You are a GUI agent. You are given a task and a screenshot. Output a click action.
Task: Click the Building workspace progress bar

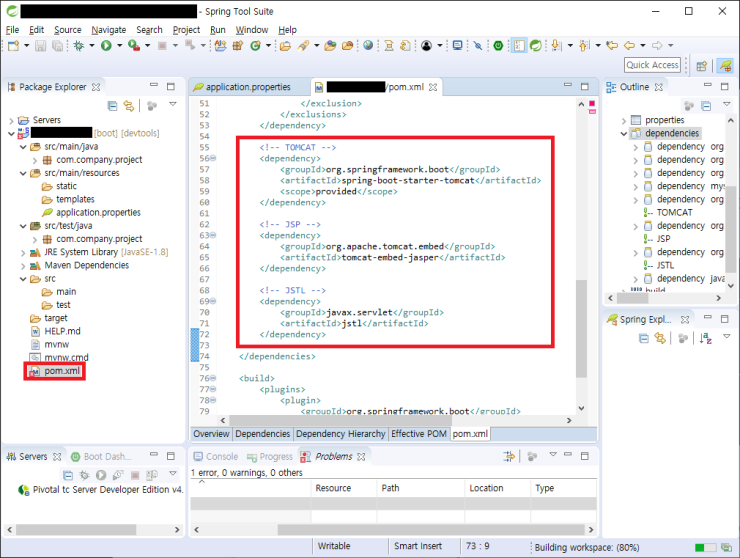click(706, 547)
